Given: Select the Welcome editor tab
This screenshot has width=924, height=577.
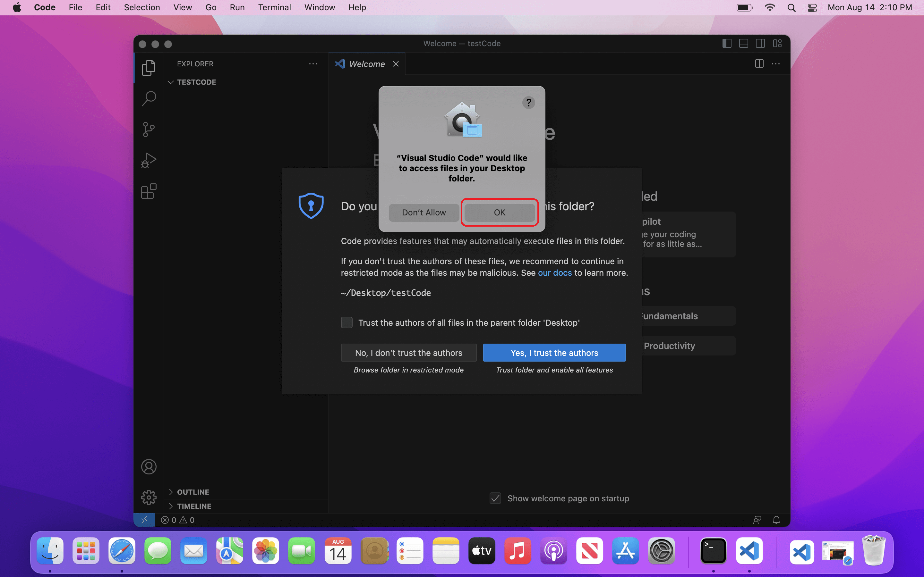Looking at the screenshot, I should pyautogui.click(x=366, y=64).
